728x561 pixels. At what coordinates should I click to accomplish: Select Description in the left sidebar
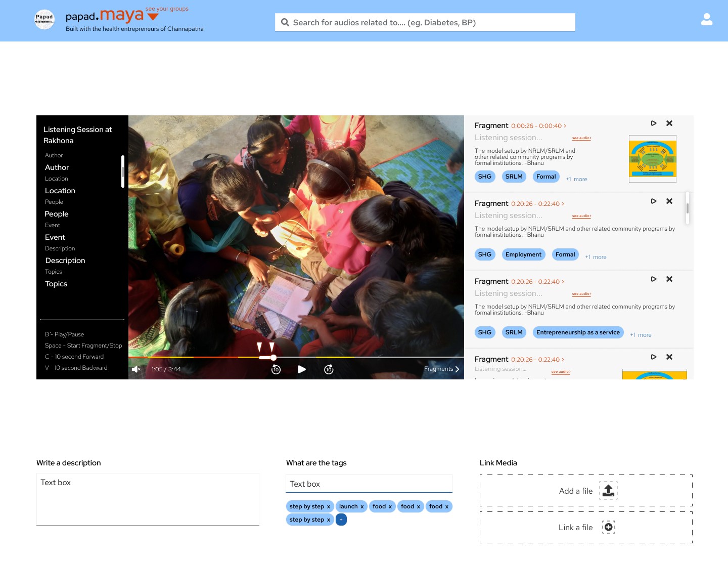[x=65, y=261]
